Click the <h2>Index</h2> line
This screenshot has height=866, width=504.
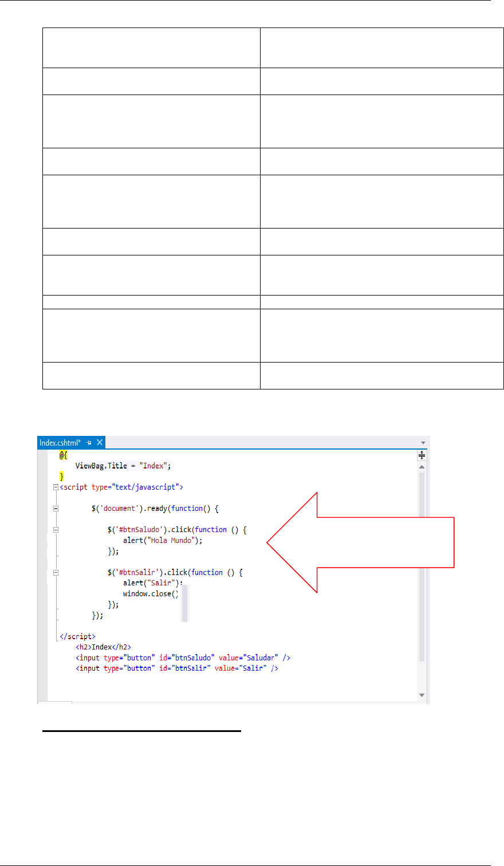(x=104, y=647)
